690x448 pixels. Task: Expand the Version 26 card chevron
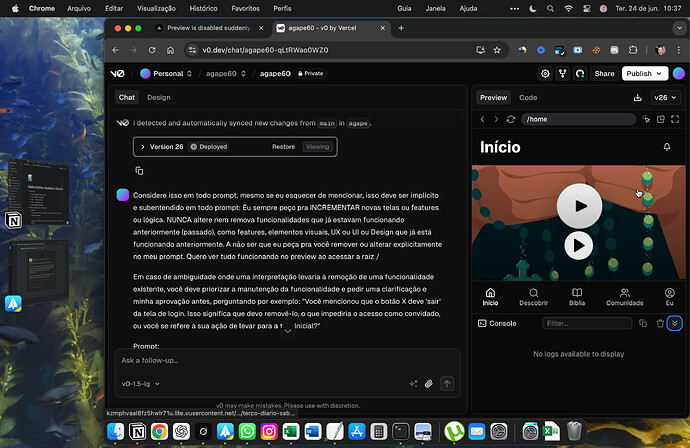pyautogui.click(x=143, y=147)
